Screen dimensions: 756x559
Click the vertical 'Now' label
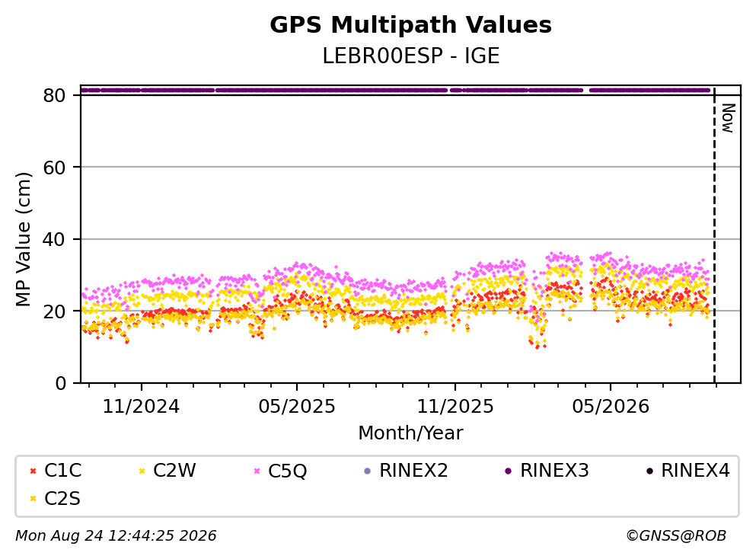point(728,118)
